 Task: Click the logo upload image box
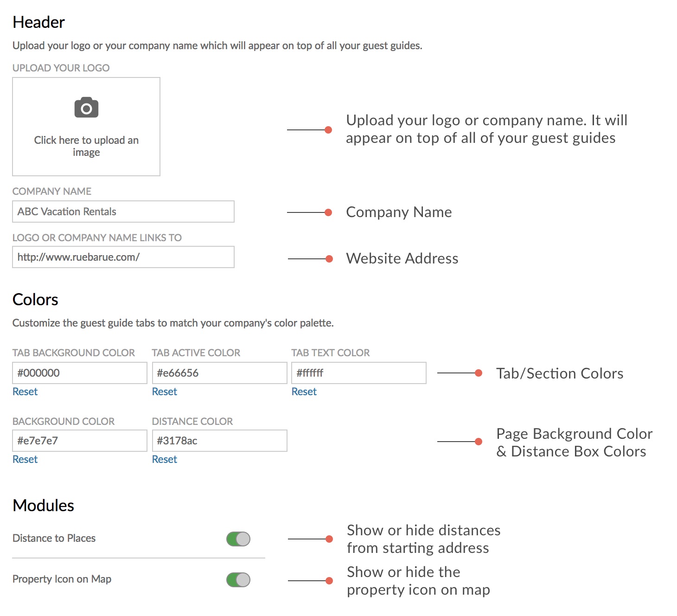pos(86,127)
